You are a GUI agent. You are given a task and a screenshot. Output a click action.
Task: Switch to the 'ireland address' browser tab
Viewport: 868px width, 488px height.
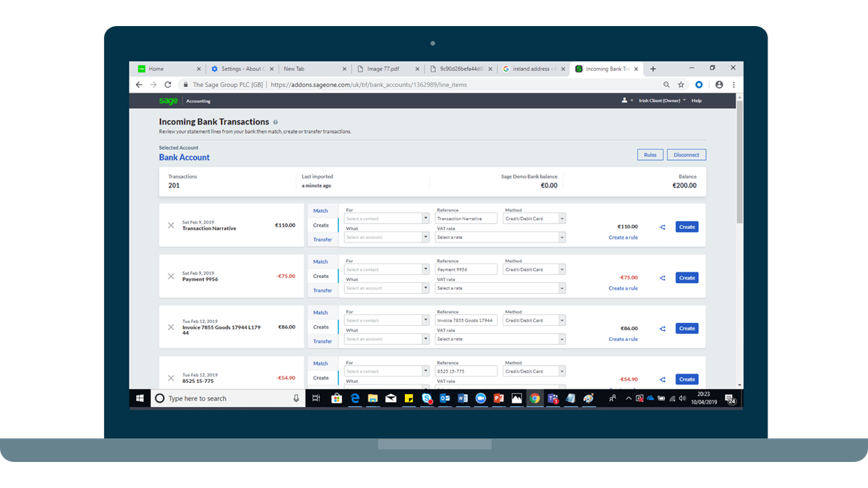[534, 69]
